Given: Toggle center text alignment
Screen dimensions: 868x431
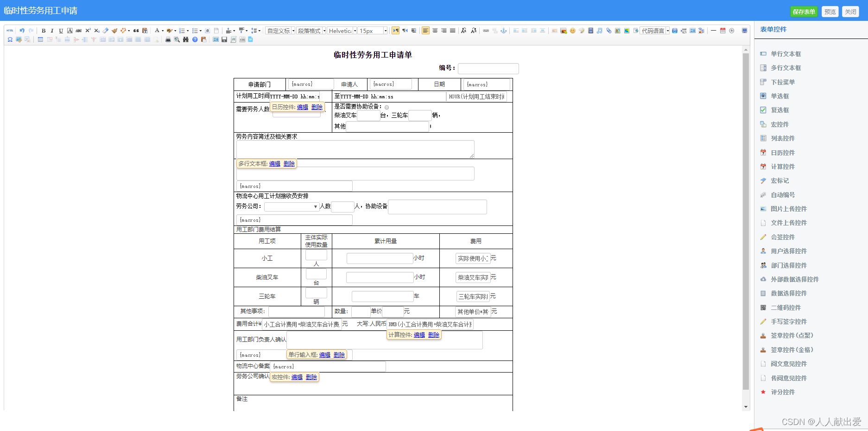Looking at the screenshot, I should 435,31.
